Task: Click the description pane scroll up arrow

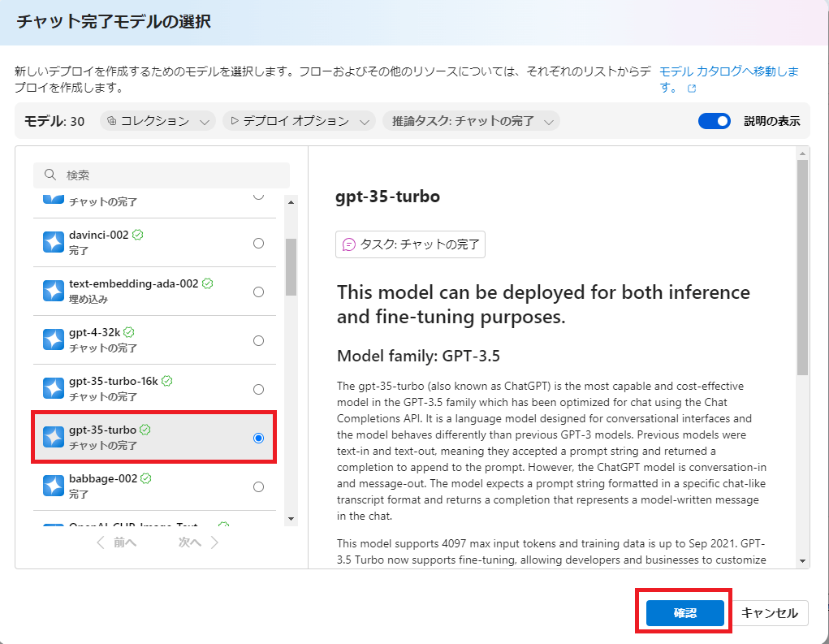Action: [x=802, y=153]
